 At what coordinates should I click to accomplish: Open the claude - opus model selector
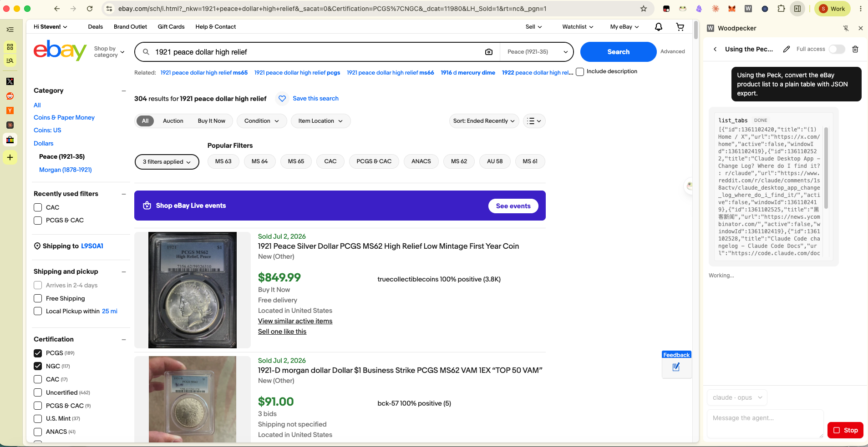737,397
